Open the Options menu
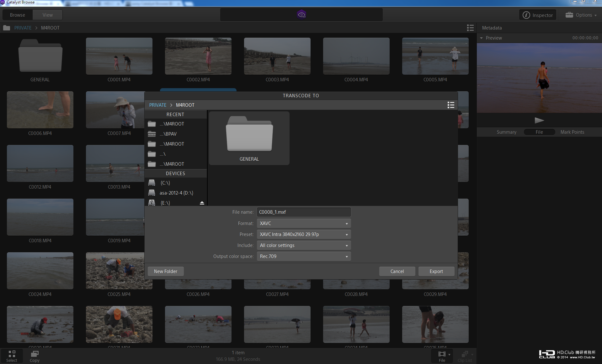The image size is (602, 364). (581, 15)
